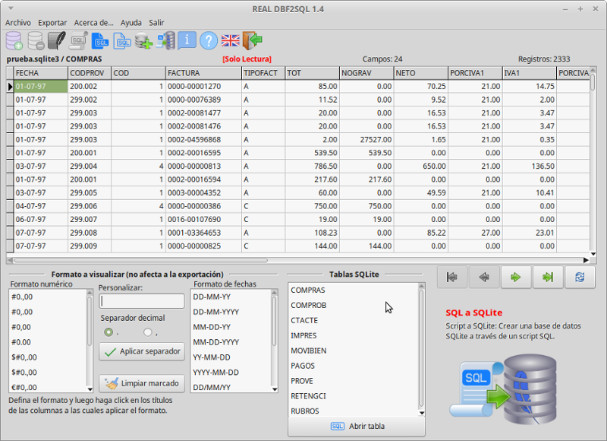Select the PROVE table in list
The height and width of the screenshot is (441, 607).
pos(302,381)
